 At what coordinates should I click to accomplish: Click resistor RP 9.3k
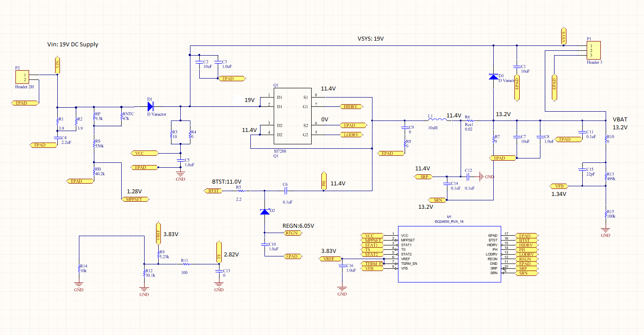click(x=94, y=117)
